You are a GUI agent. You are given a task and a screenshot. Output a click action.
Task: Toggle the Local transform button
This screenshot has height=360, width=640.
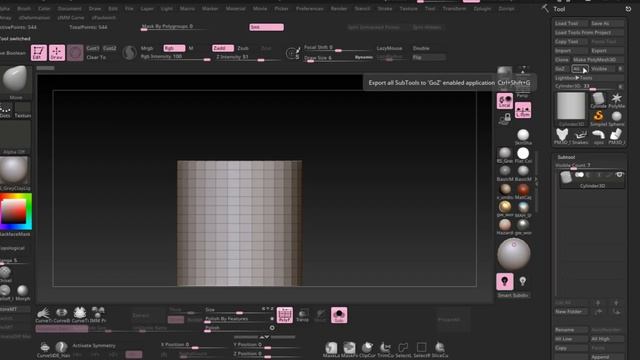(504, 101)
